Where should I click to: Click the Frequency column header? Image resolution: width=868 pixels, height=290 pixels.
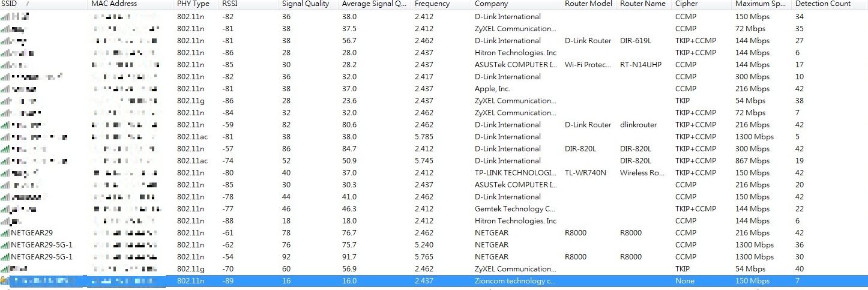pos(432,4)
